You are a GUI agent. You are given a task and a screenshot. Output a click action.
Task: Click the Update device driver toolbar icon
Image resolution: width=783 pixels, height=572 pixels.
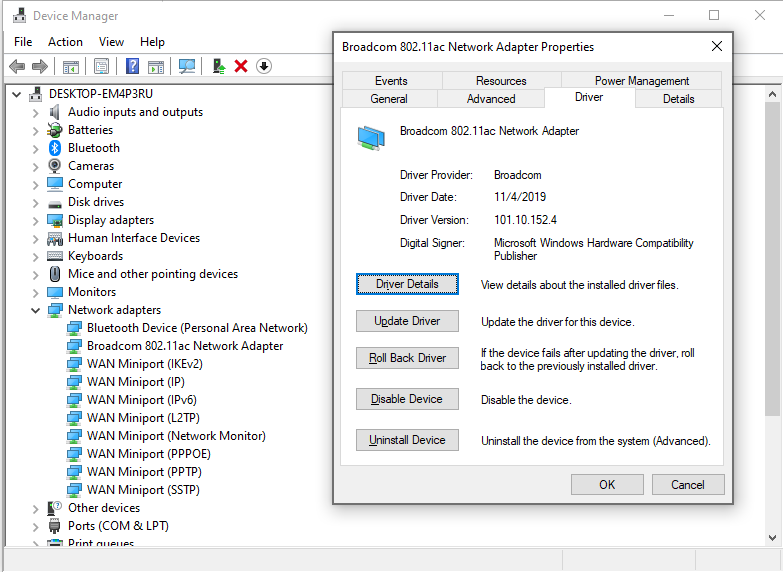coord(218,66)
